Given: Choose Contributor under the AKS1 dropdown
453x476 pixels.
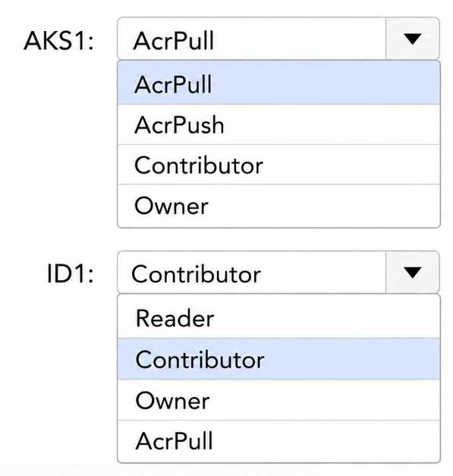Looking at the screenshot, I should click(278, 165).
